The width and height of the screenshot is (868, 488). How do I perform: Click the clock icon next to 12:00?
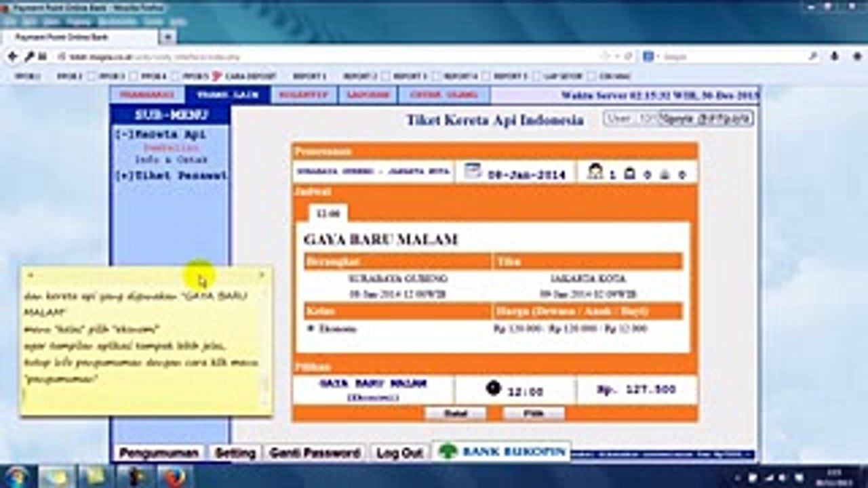pos(494,388)
